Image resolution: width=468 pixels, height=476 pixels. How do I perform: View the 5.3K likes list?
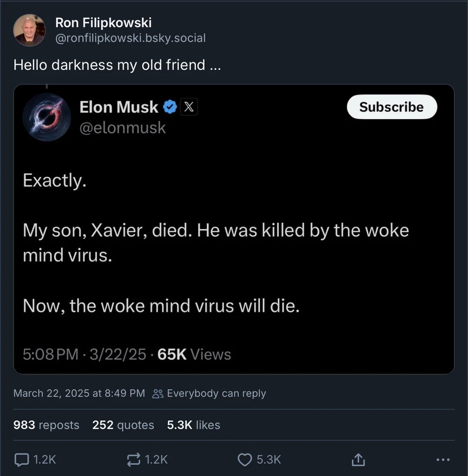tap(193, 425)
